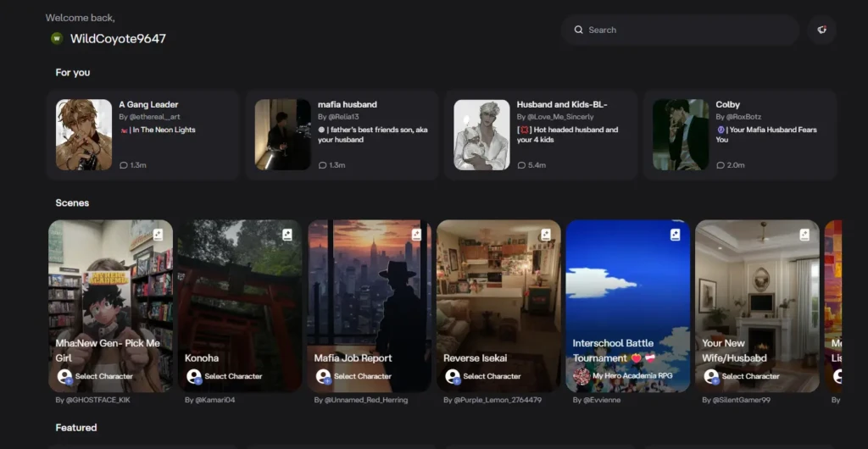The width and height of the screenshot is (868, 449).
Task: Click the scene badge icon on Reverse Isekai
Action: (546, 235)
